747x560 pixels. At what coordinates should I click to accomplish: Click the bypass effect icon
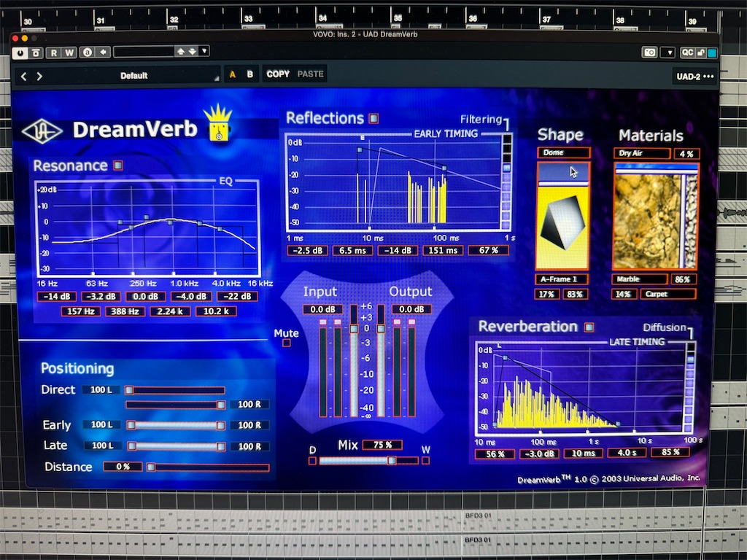[x=36, y=52]
